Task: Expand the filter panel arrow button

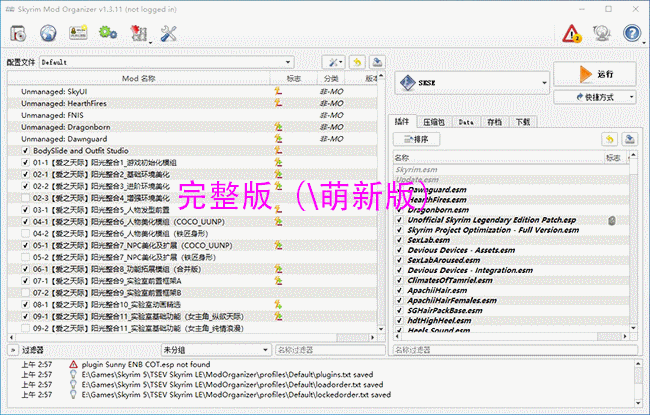Action: click(13, 350)
